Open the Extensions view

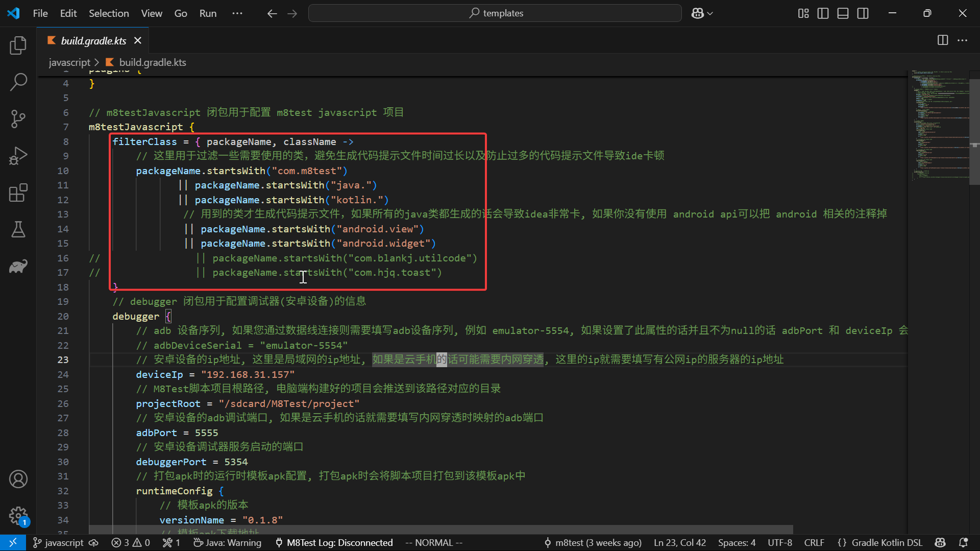(18, 193)
